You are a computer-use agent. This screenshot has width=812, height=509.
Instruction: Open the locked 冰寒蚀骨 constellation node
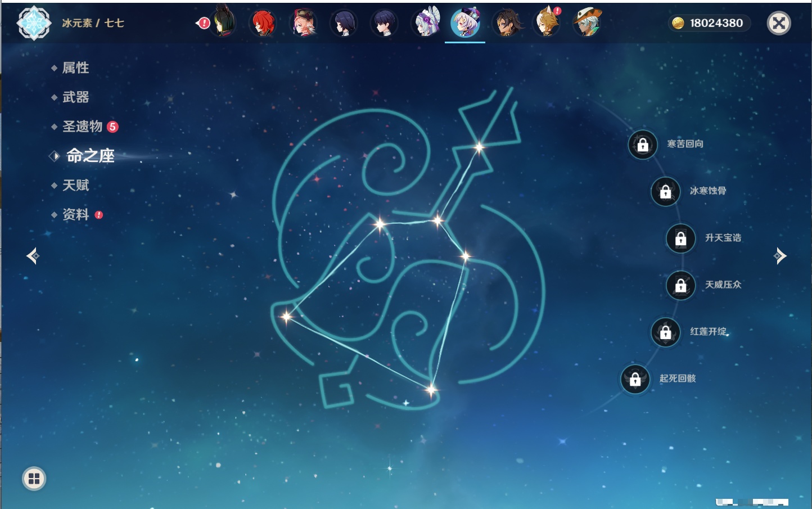tap(666, 191)
